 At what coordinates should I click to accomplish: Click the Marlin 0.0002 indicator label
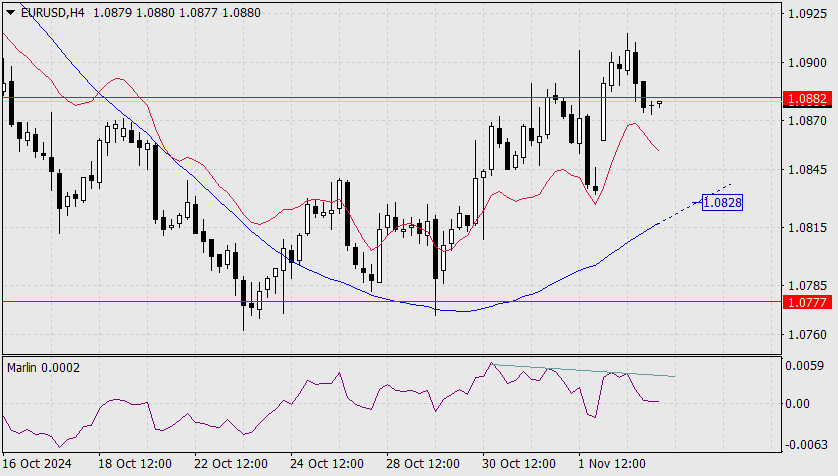(x=43, y=368)
